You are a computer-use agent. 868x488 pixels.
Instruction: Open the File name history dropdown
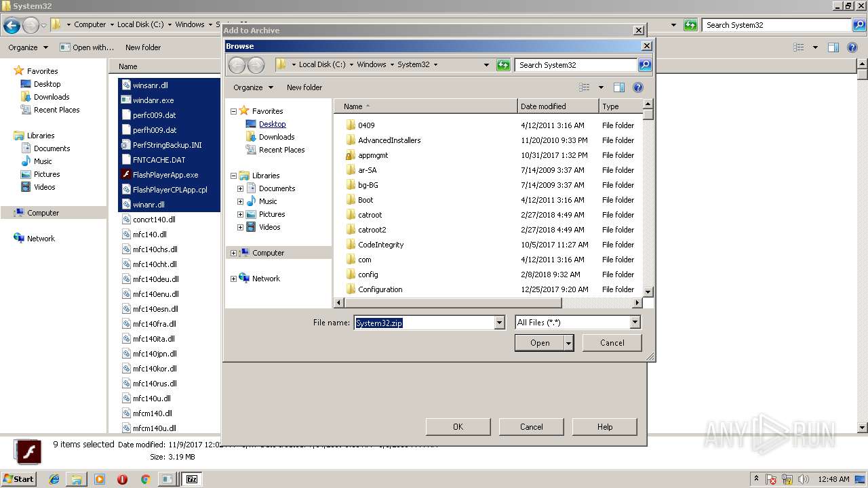pyautogui.click(x=500, y=323)
